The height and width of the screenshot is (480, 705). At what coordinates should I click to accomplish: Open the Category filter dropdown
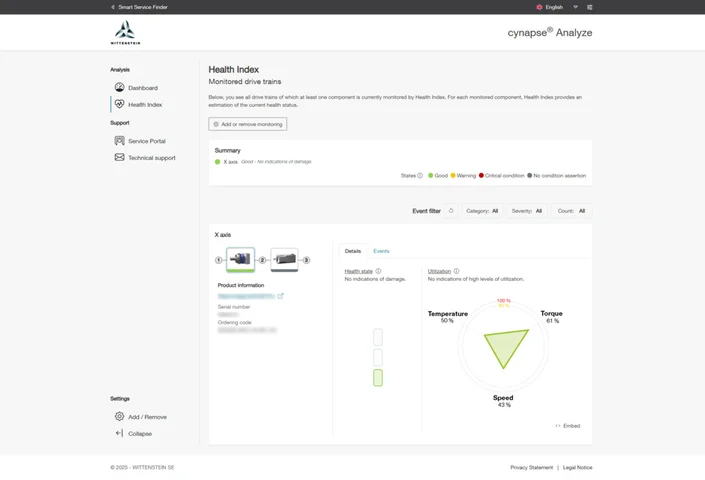click(482, 211)
